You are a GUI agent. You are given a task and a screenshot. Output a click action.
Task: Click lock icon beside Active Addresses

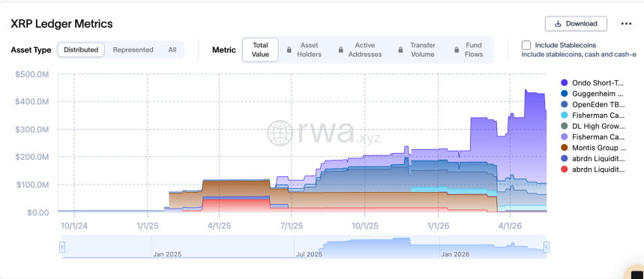click(x=340, y=49)
